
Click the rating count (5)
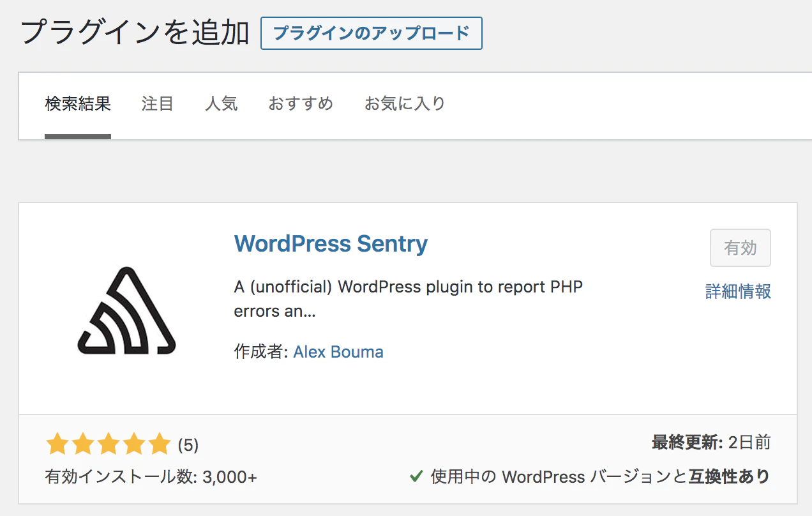tap(188, 445)
